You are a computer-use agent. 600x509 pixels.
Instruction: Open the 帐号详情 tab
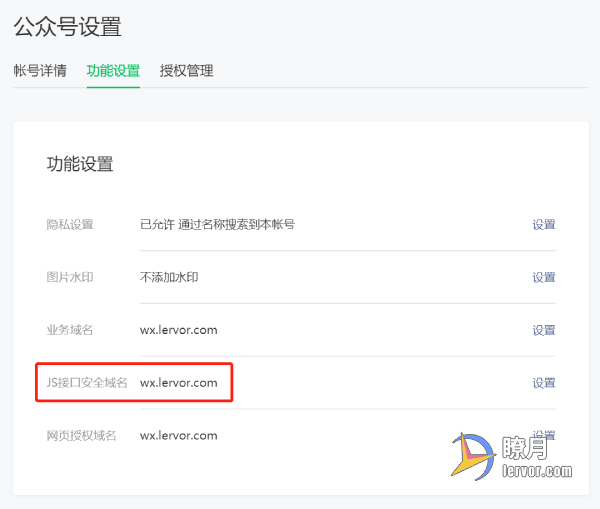[x=40, y=71]
